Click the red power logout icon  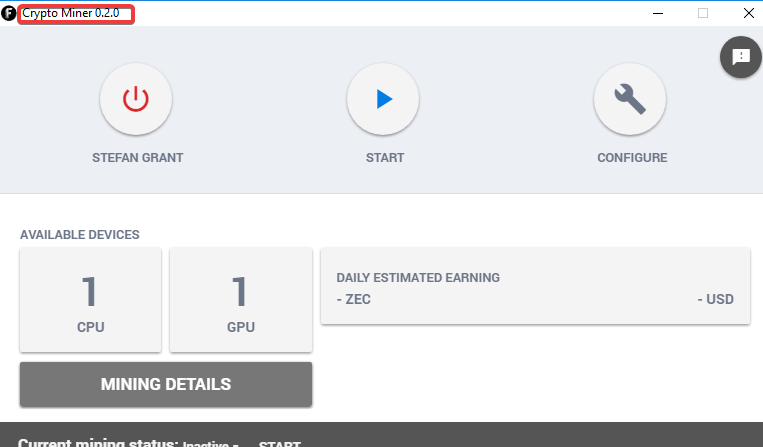pyautogui.click(x=136, y=99)
